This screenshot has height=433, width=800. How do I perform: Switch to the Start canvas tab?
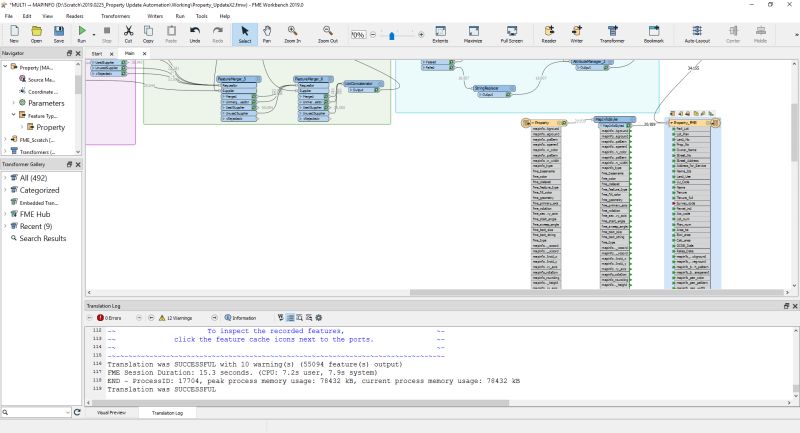[97, 53]
